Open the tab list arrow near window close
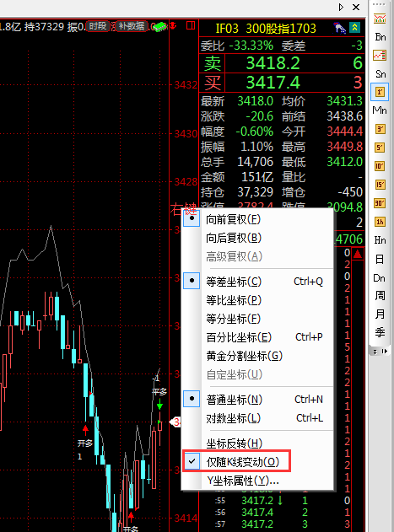 (x=342, y=7)
